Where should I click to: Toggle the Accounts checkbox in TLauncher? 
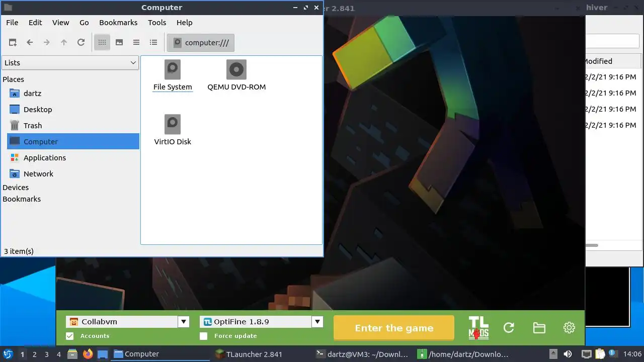[x=69, y=336]
